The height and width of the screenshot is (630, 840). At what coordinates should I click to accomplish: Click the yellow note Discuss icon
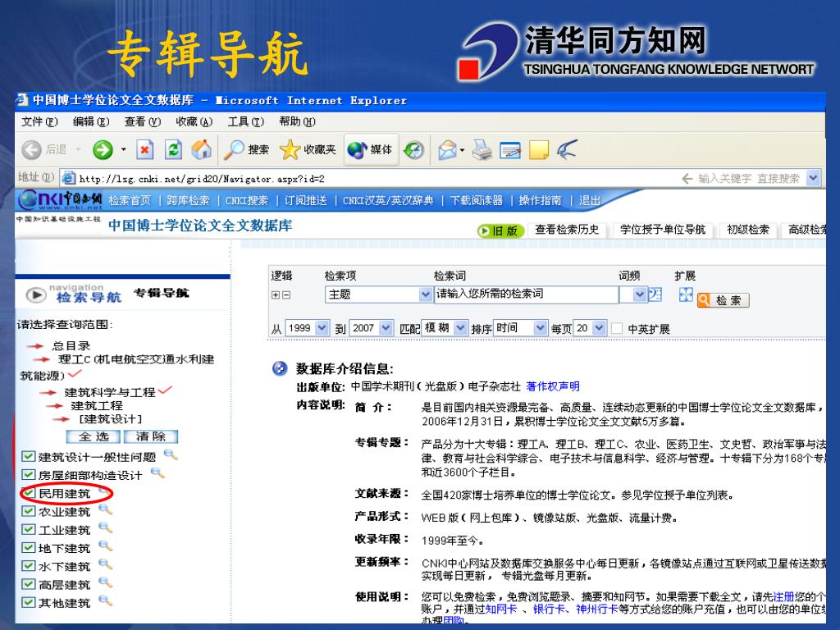(x=538, y=150)
